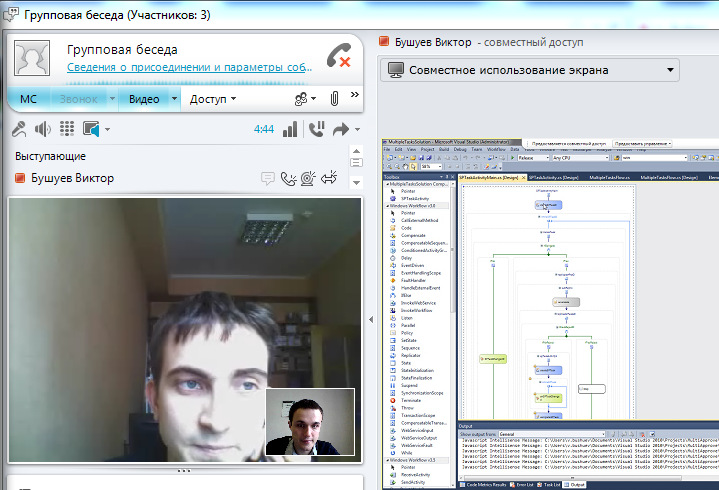719x490 pixels.
Task: Click the group conversation avatar picture
Action: coord(32,58)
